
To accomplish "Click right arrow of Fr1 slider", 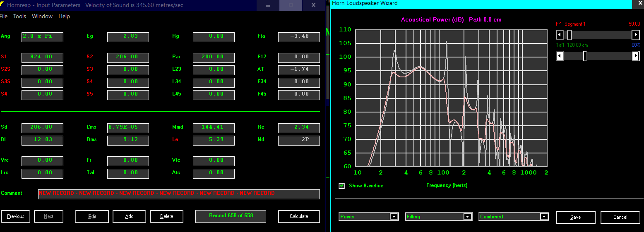I will (x=636, y=35).
